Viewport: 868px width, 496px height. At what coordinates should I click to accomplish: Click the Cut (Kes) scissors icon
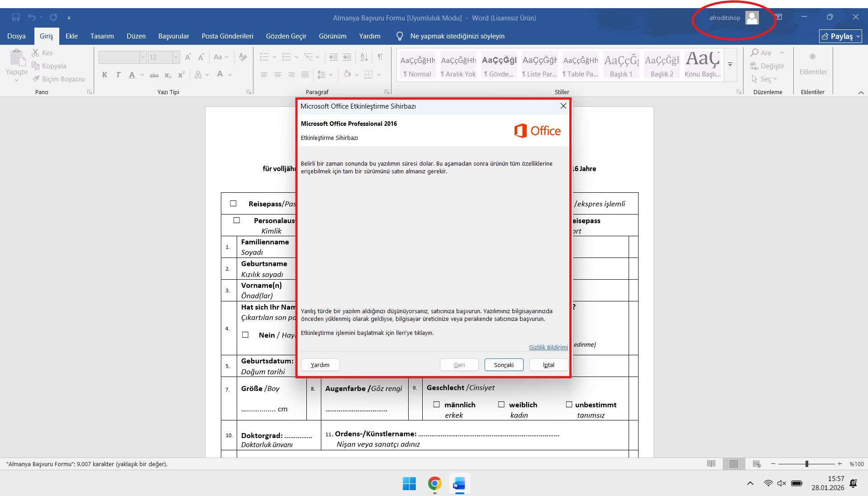[x=35, y=53]
